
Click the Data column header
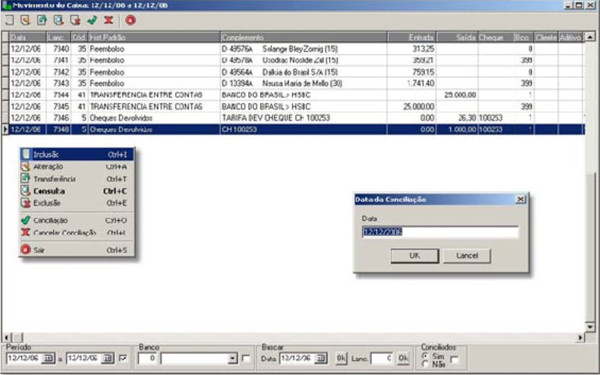28,37
